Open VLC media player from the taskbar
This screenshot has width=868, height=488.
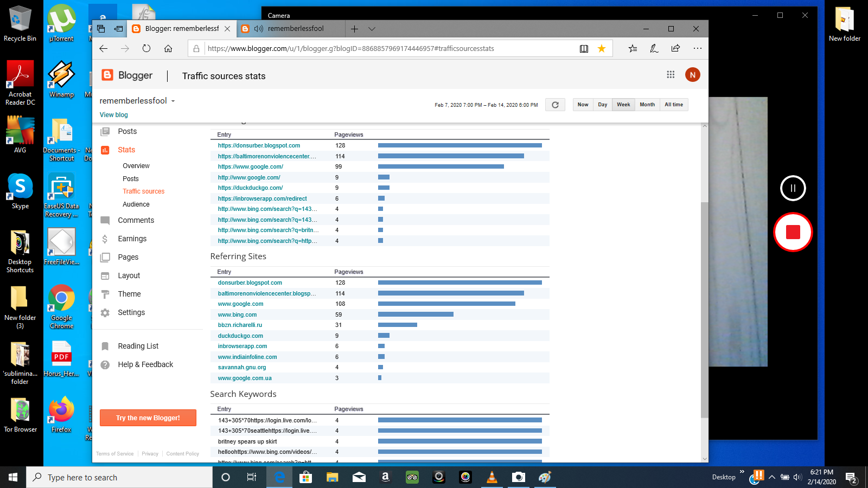[x=492, y=477]
